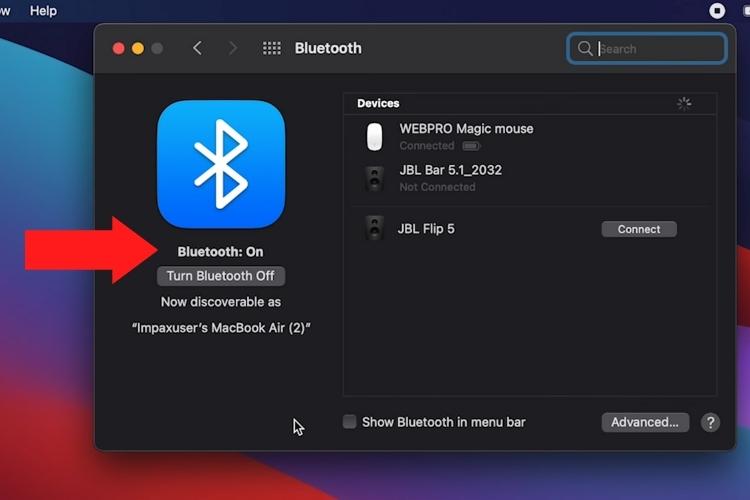Select the JBL Bar 5.1_2032 speaker icon
750x500 pixels.
coord(375,178)
